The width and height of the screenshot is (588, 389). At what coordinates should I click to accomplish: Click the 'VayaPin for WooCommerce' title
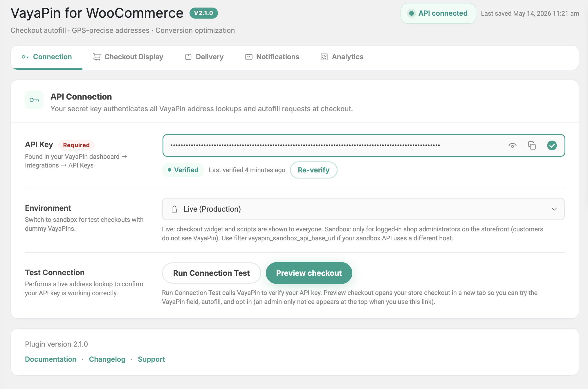pos(97,13)
